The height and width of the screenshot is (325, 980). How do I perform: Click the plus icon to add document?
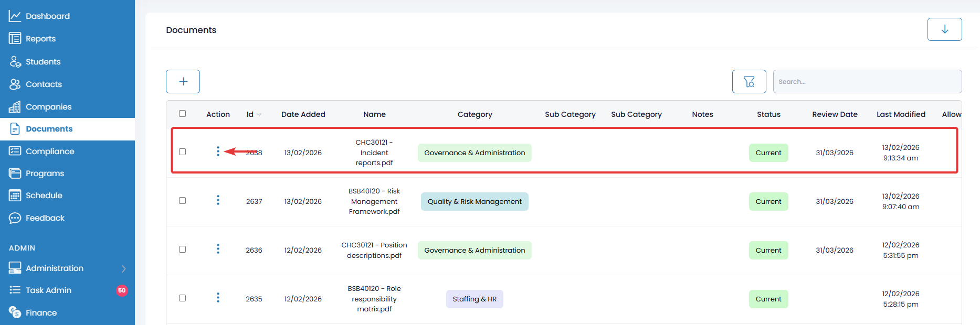(183, 82)
